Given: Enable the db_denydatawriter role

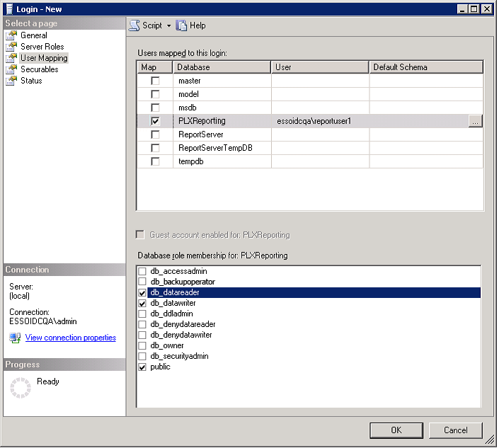Looking at the screenshot, I should 142,335.
